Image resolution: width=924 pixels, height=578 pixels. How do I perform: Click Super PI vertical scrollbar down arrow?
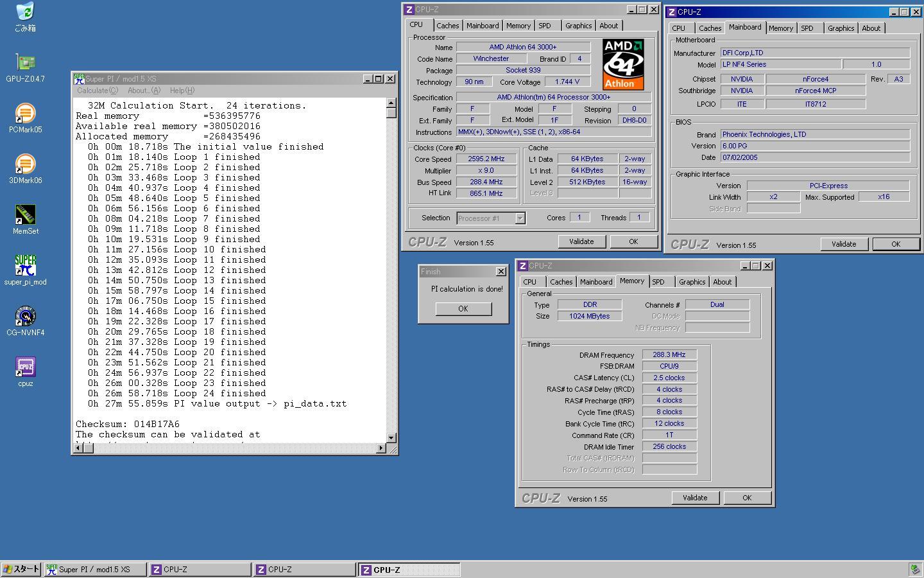tap(391, 437)
